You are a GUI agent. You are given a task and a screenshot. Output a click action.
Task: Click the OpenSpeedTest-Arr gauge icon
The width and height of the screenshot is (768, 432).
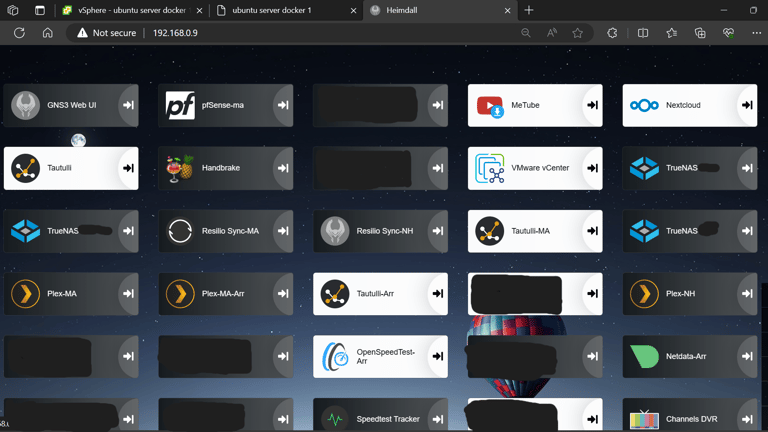335,356
